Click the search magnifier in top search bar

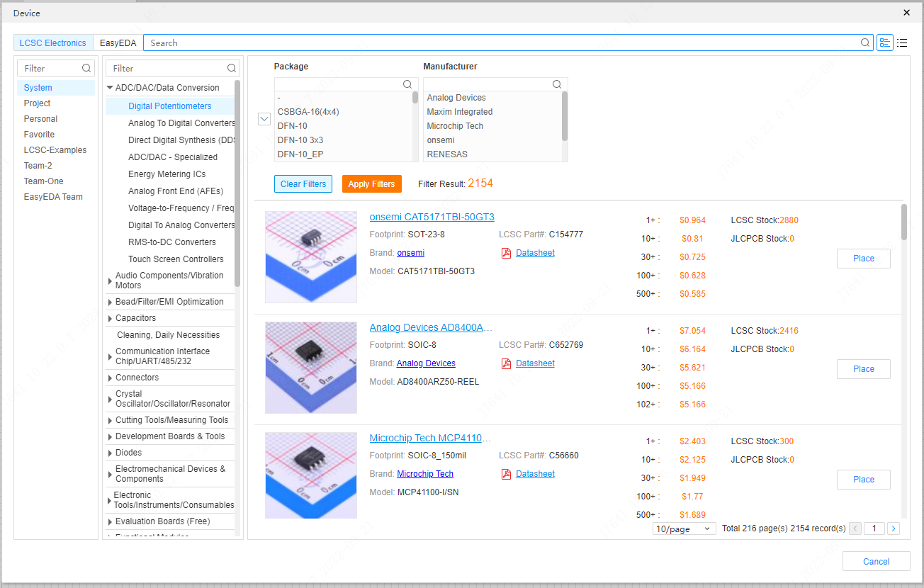click(865, 43)
